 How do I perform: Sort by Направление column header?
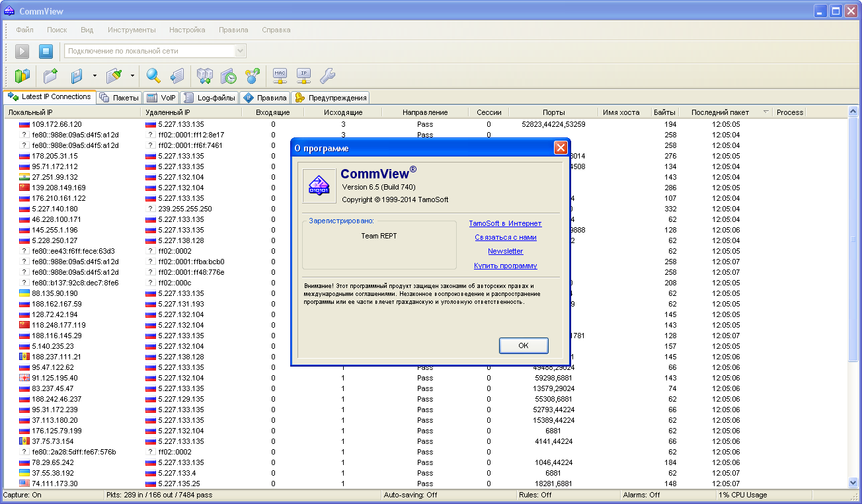click(425, 112)
